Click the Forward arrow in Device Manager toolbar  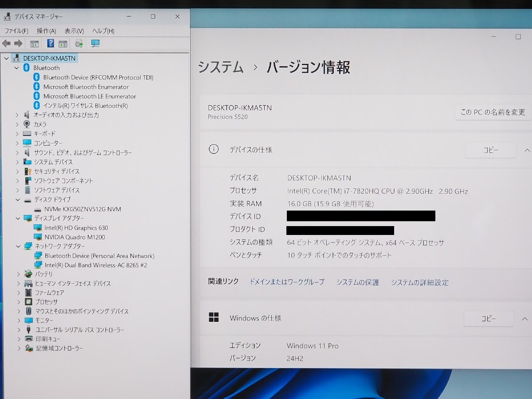(18, 43)
